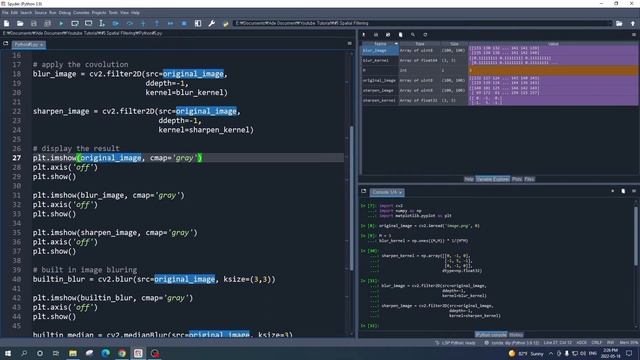640x360 pixels.
Task: Interrupt the console kernel with stop icon
Action: point(613,191)
